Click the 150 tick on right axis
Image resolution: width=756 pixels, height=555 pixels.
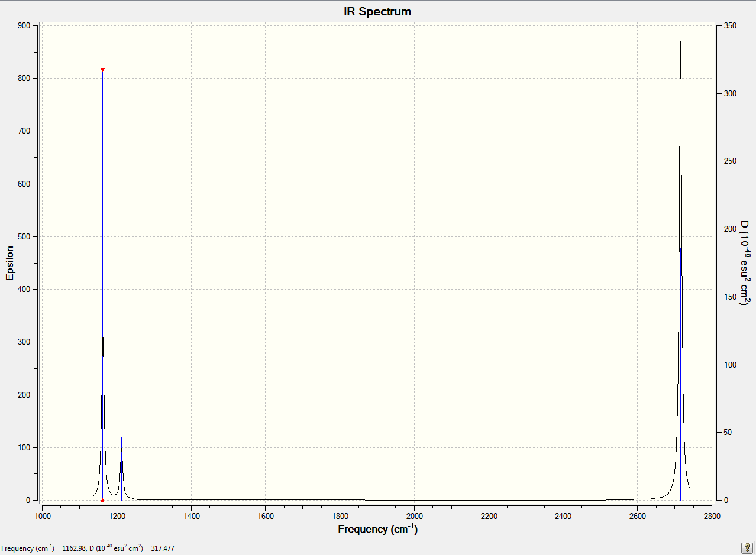(x=729, y=297)
